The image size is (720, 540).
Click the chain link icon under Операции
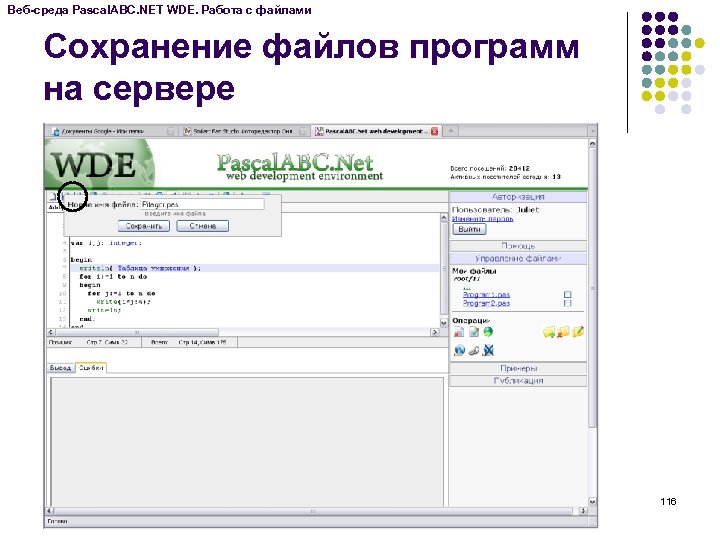pyautogui.click(x=473, y=350)
